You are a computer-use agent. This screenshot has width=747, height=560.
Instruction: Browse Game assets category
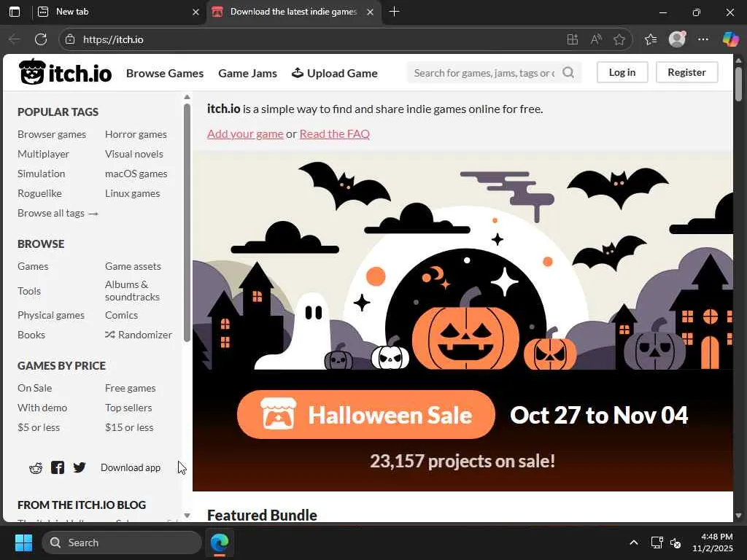coord(133,266)
